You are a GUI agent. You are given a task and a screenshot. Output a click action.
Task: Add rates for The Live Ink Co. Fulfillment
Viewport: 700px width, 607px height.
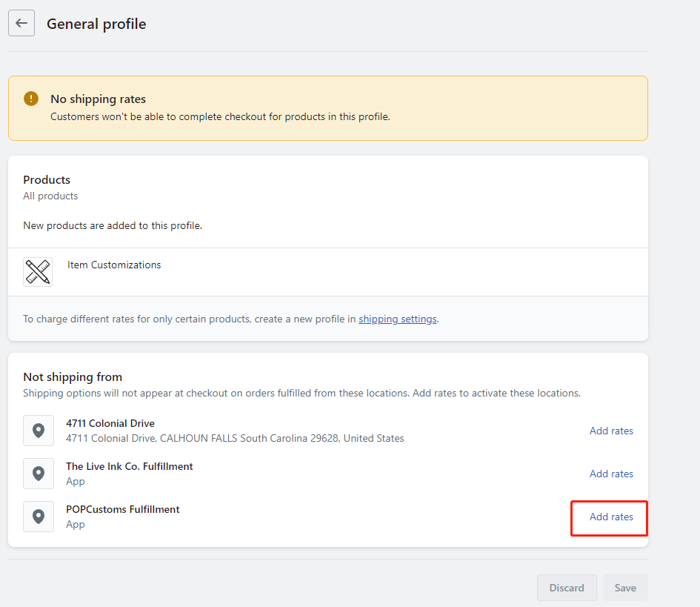[611, 474]
